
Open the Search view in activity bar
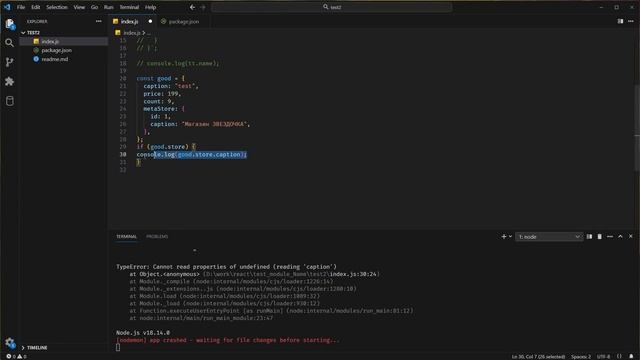(9, 43)
